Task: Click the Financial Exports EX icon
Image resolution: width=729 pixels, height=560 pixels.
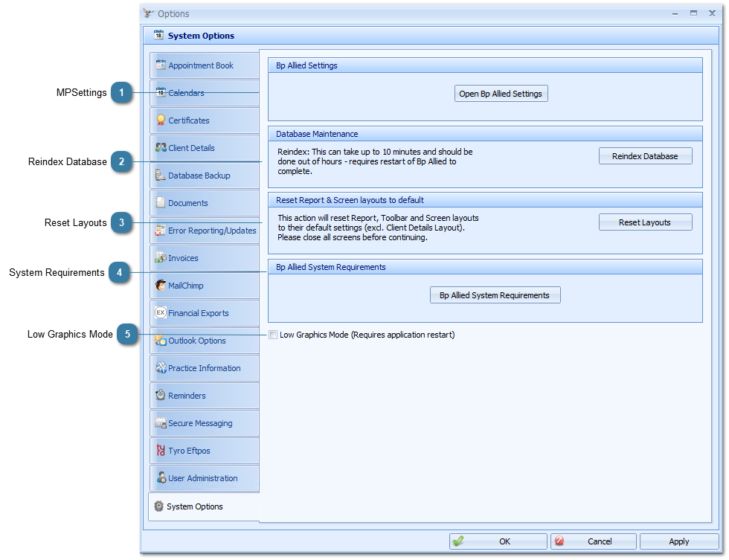Action: point(161,312)
